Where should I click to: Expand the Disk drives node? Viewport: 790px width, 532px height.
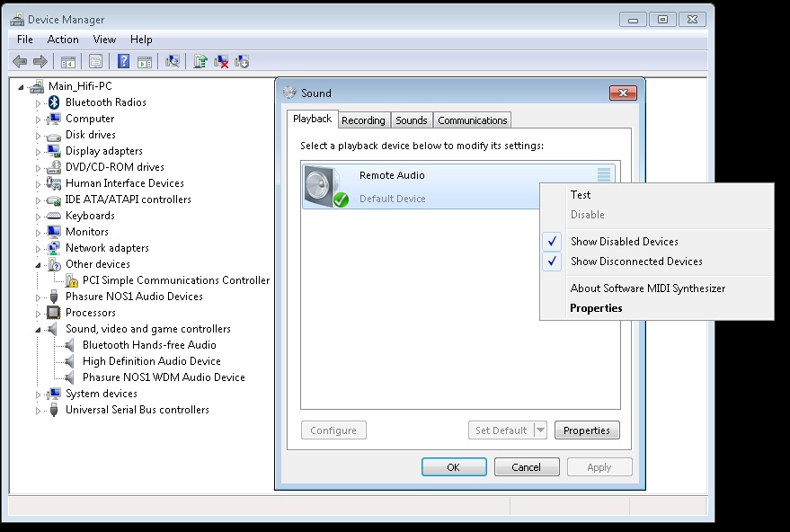point(39,136)
